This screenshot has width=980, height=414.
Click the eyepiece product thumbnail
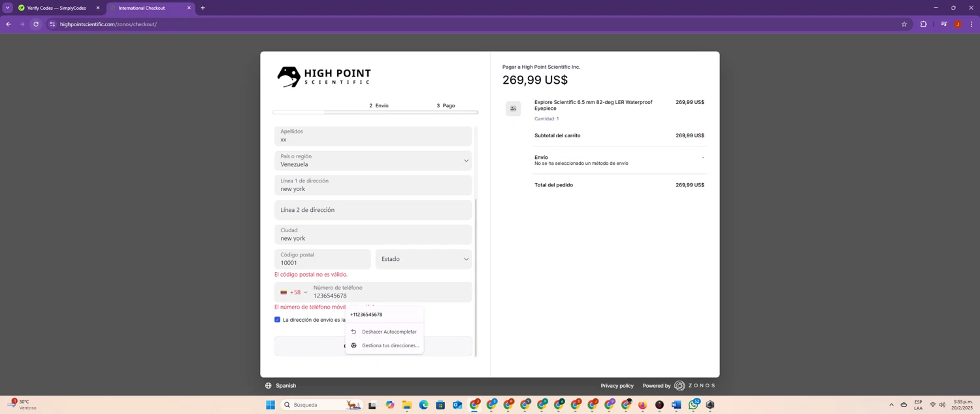coord(513,109)
